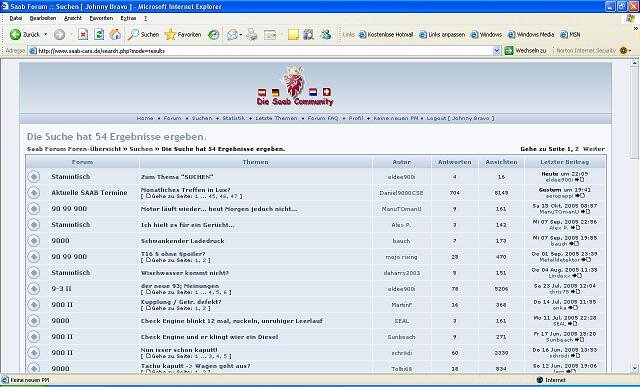Open Statistik in forum navigation
The image size is (640, 387).
tap(233, 118)
